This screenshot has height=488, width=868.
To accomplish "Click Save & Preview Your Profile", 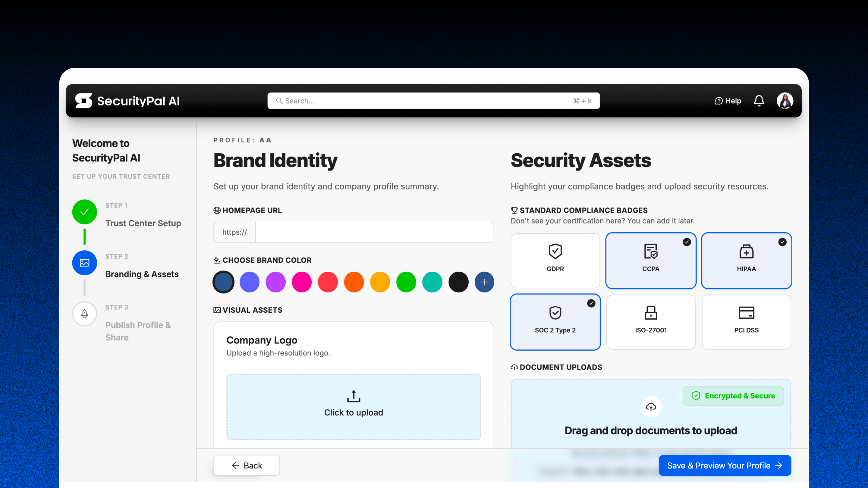I will point(725,465).
